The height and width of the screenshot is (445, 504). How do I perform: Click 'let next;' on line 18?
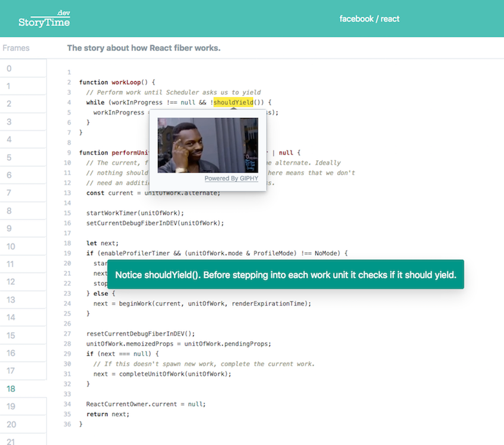(102, 243)
